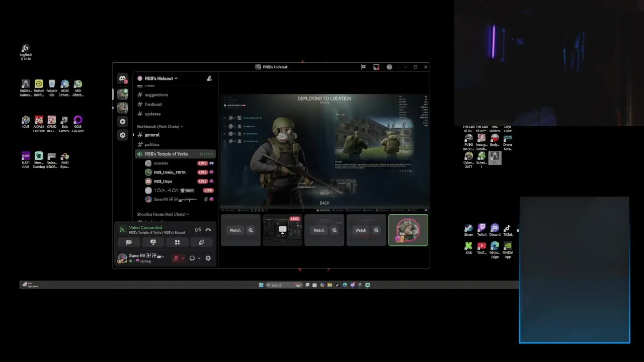The width and height of the screenshot is (644, 362).
Task: Open Kick desktop shortcut
Action: point(468,248)
